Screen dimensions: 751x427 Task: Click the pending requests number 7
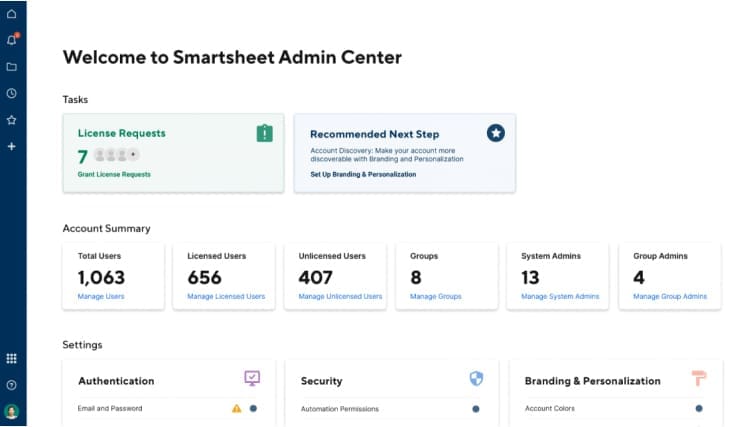click(82, 157)
